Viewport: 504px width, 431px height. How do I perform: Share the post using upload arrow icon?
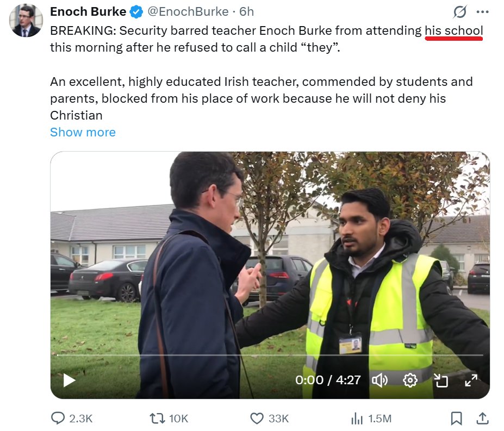pos(482,418)
